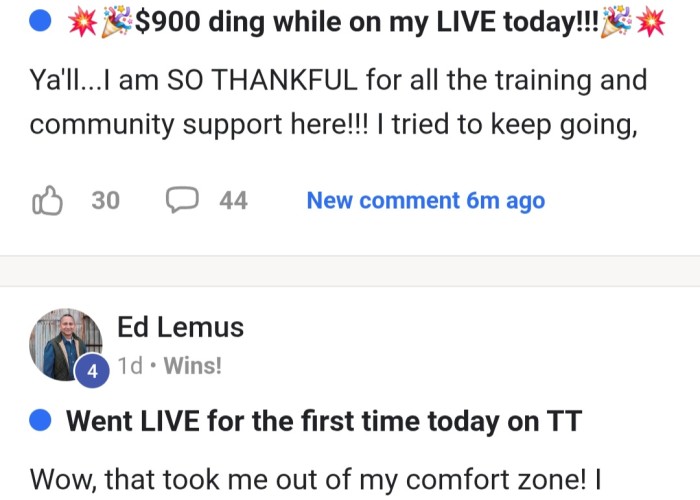Expand the Wow out of comfort zone preview
This screenshot has width=700, height=500.
click(315, 479)
